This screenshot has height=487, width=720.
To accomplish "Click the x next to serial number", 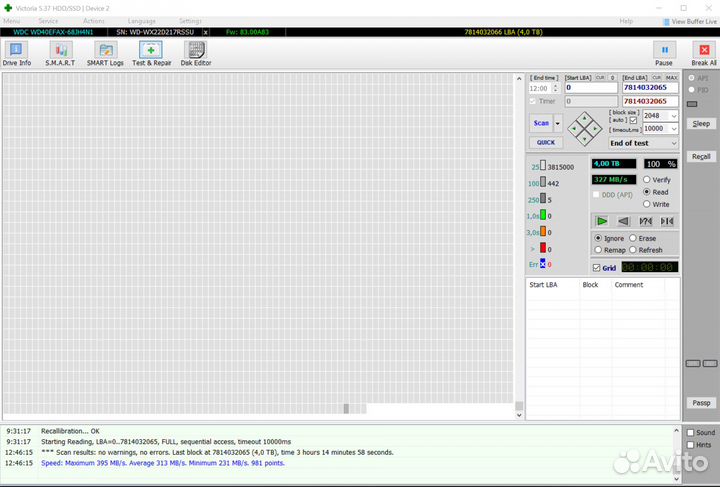I will pos(206,32).
